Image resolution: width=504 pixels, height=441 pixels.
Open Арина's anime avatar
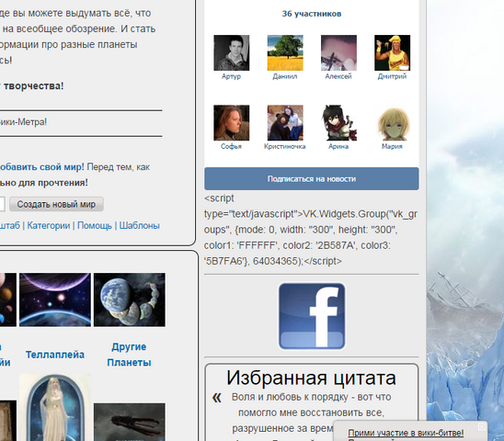coord(338,123)
